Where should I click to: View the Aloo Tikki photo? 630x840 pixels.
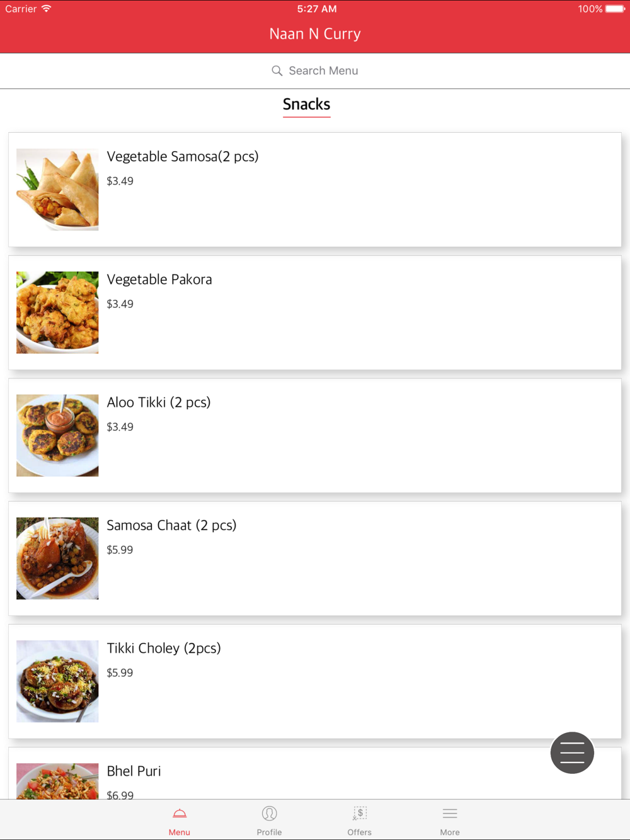57,435
